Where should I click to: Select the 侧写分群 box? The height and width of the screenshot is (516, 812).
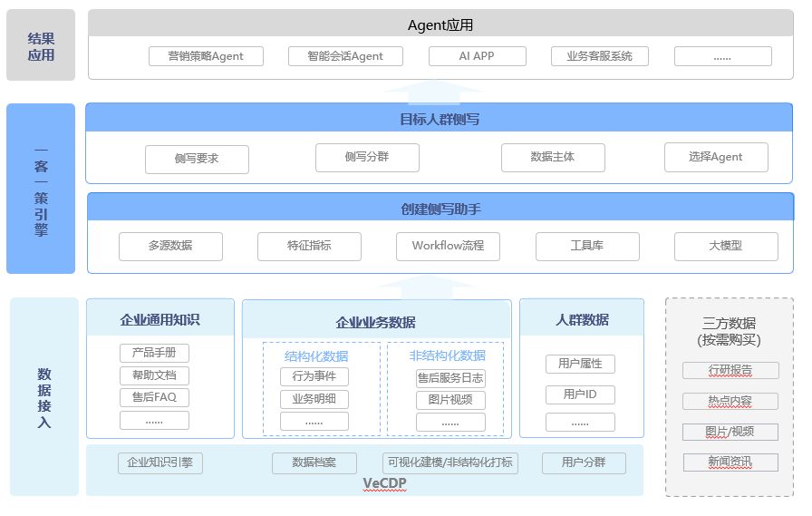tap(367, 157)
